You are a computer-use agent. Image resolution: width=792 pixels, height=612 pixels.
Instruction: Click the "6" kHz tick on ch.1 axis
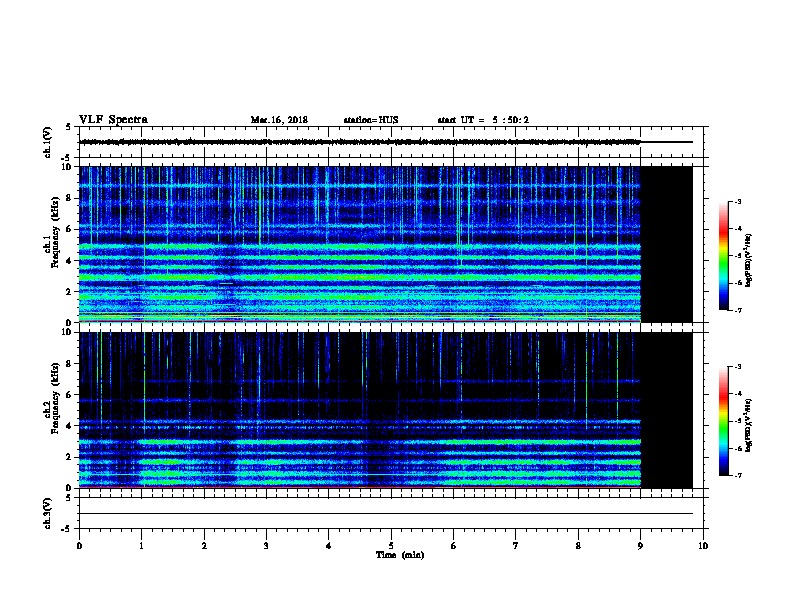click(x=70, y=229)
